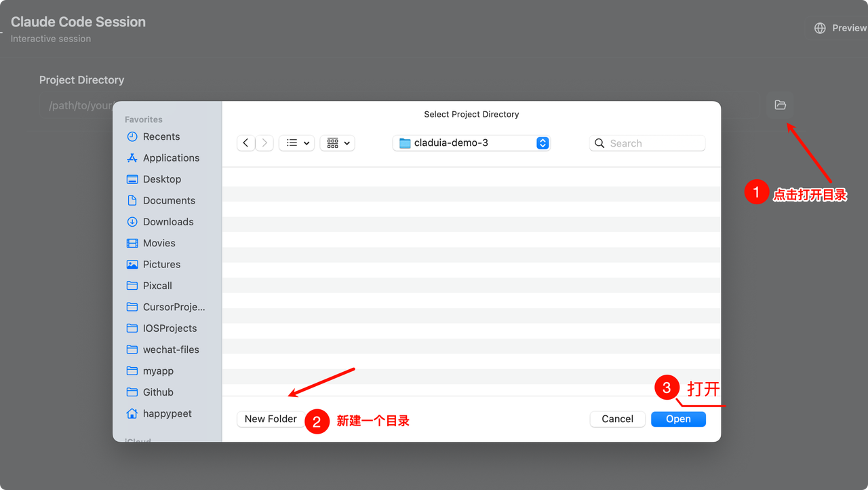The height and width of the screenshot is (490, 868).
Task: Open the list view options dropdown
Action: 296,143
